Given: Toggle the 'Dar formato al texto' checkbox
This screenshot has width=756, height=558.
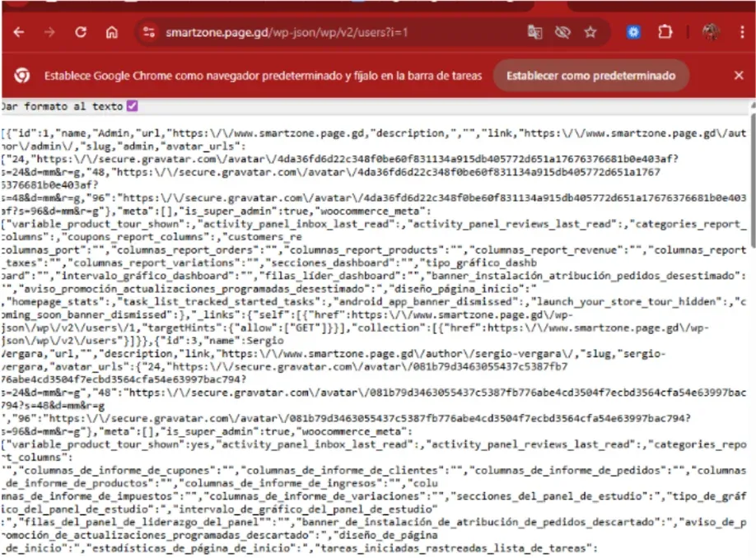Looking at the screenshot, I should point(132,106).
